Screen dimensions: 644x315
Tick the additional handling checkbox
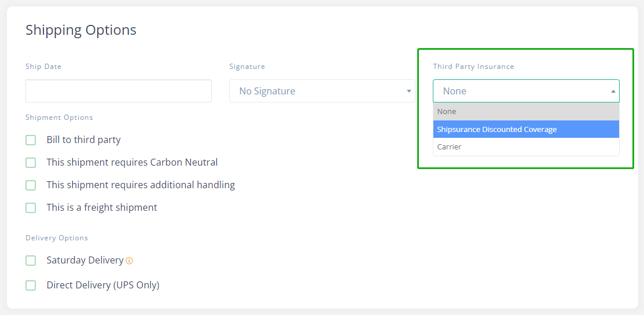31,185
